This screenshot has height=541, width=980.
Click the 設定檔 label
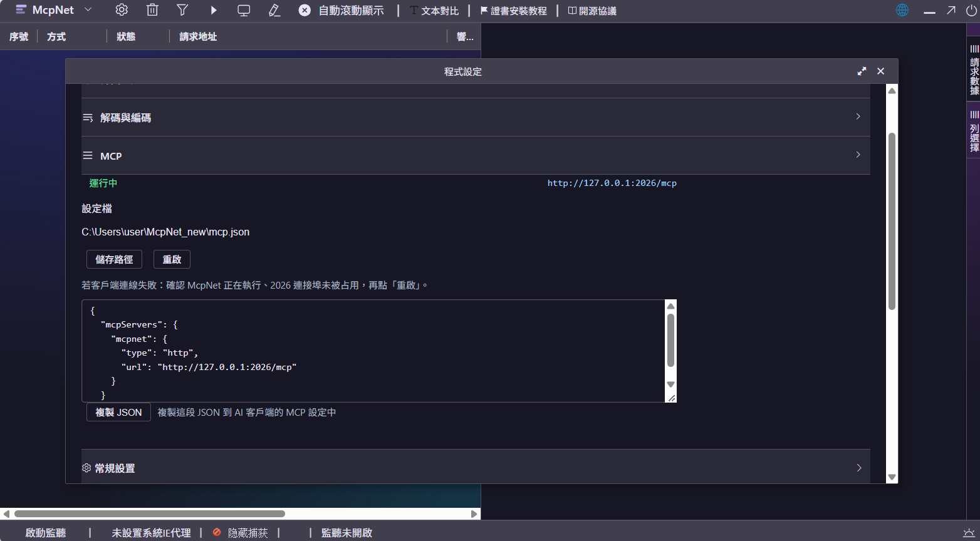96,209
